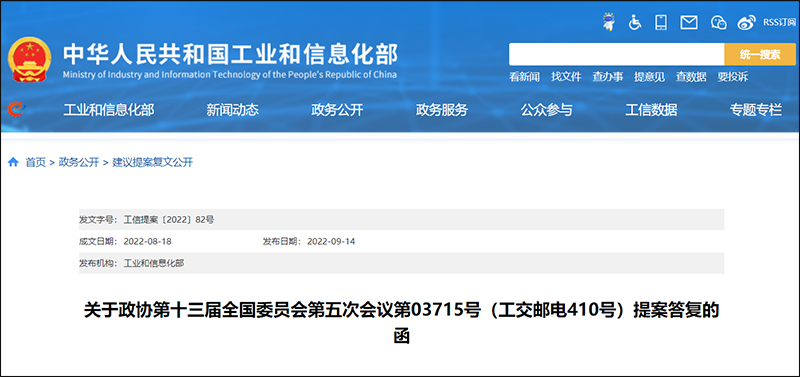Viewport: 800px width, 377px height.
Task: Click the document heading 关于政协第十三届全国委员会
Action: 402,322
